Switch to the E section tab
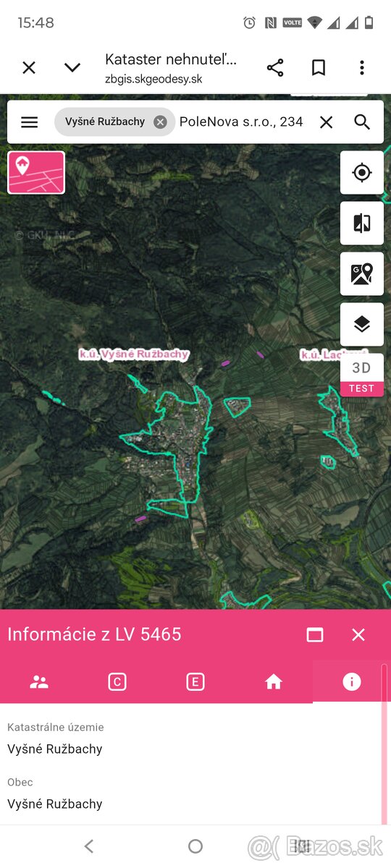 pyautogui.click(x=195, y=681)
